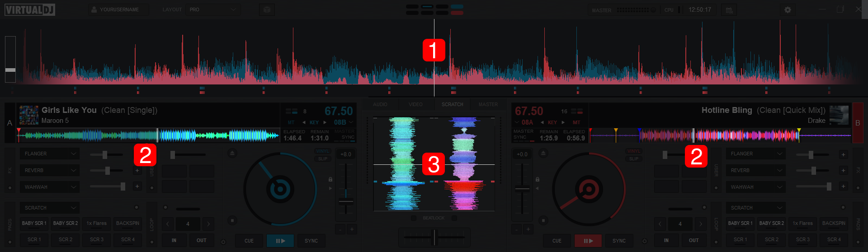Halve the loop length on deck B
Screen dimensions: 868x252
point(660,224)
